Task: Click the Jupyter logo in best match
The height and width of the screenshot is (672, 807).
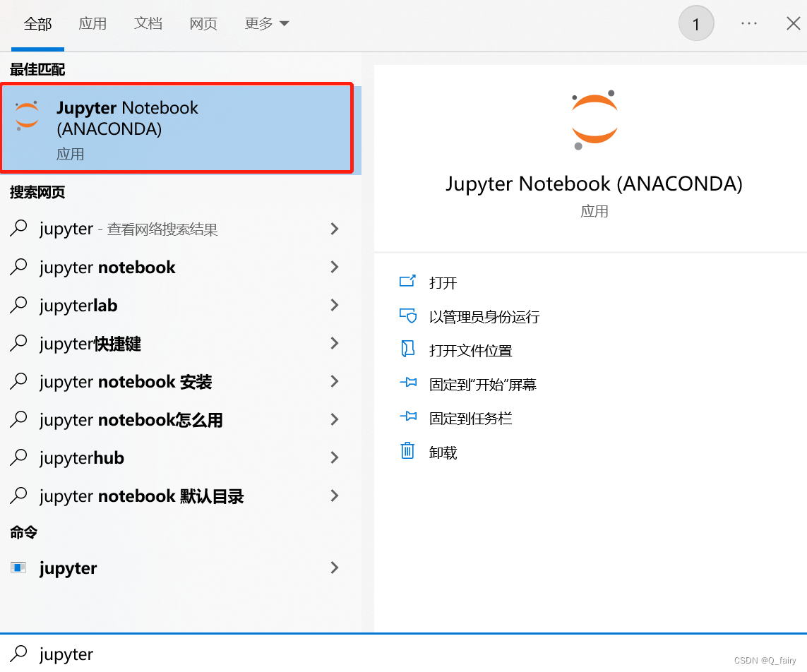Action: click(27, 115)
